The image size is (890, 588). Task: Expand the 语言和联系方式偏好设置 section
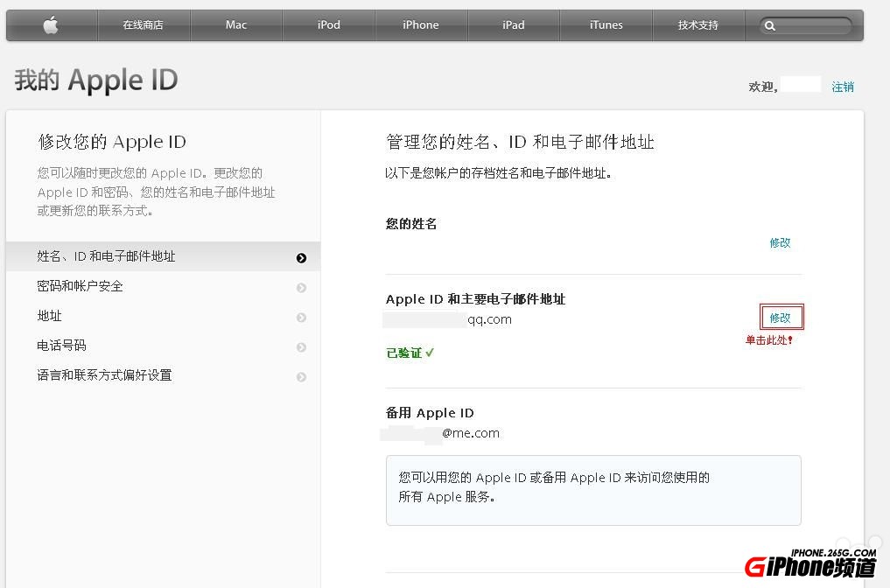[x=103, y=375]
